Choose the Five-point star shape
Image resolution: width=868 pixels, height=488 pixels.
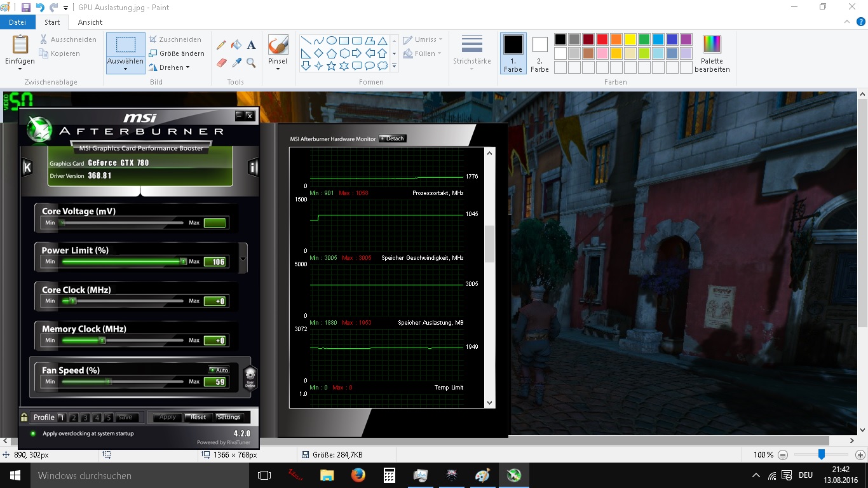pyautogui.click(x=331, y=65)
